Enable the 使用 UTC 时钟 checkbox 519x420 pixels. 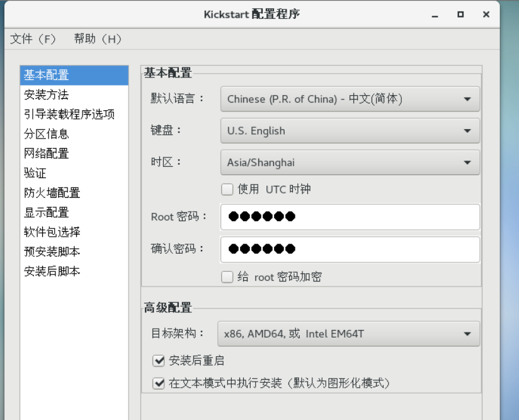pos(227,190)
